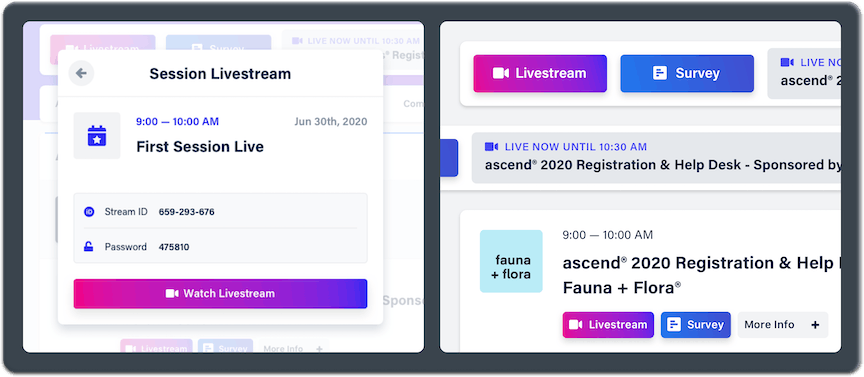
Task: Click the LIVE NOW UNTIL 10:30 AM banner
Action: point(656,157)
